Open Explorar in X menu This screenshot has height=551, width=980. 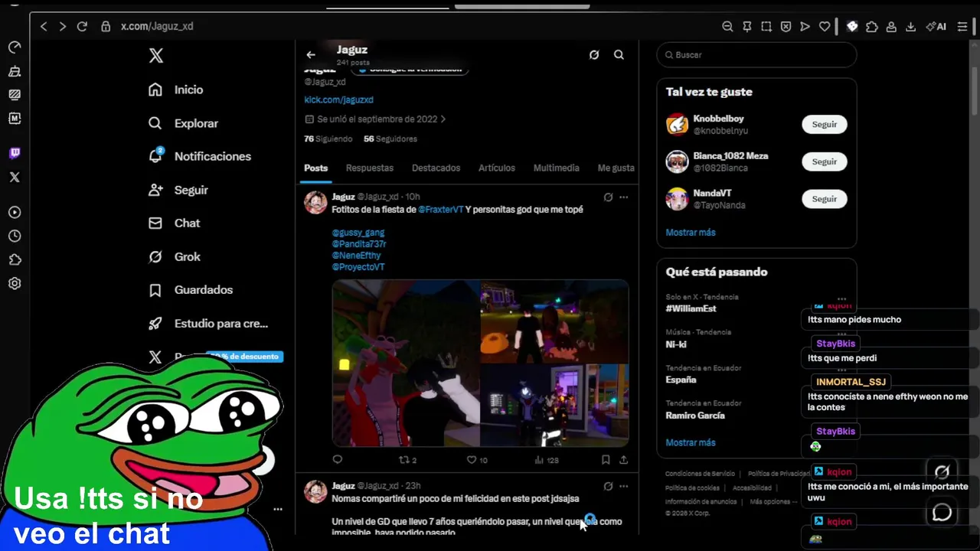point(183,123)
